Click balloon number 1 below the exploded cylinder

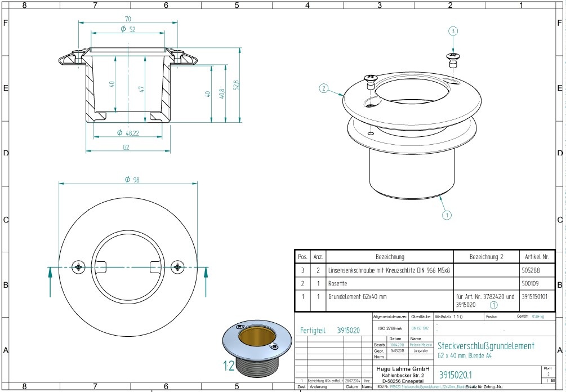(447, 215)
